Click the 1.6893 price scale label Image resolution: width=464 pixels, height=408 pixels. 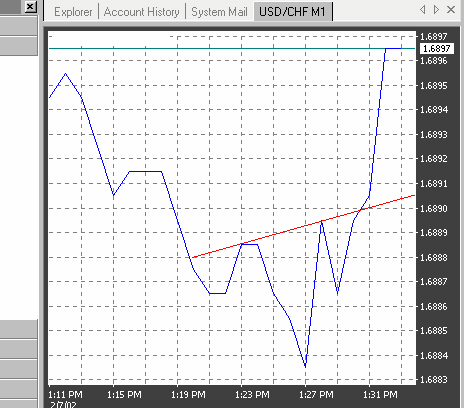434,135
